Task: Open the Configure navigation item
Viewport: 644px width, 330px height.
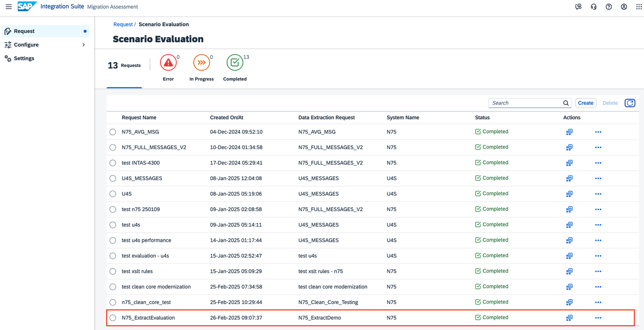Action: click(x=45, y=45)
